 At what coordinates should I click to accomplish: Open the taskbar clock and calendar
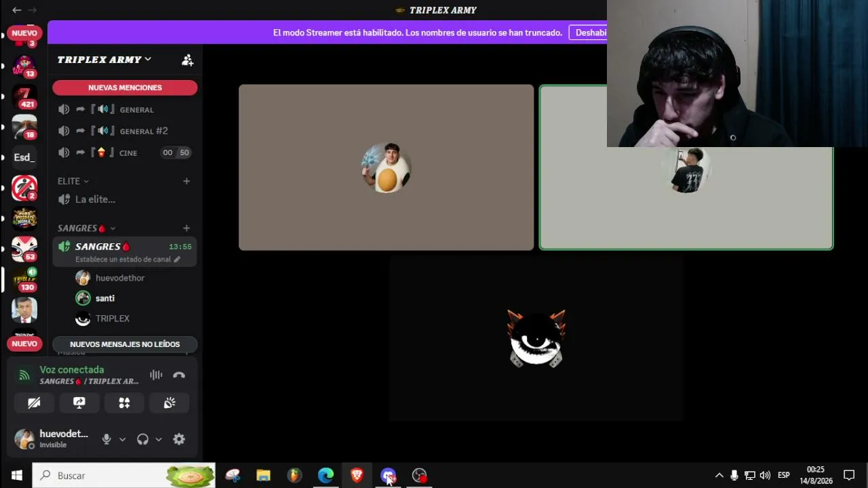816,475
